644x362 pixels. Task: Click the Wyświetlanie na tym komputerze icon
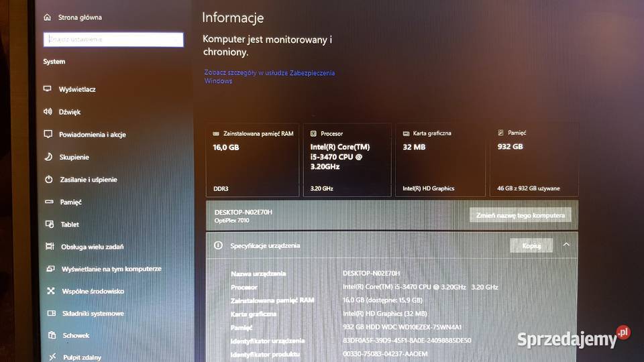pos(50,268)
